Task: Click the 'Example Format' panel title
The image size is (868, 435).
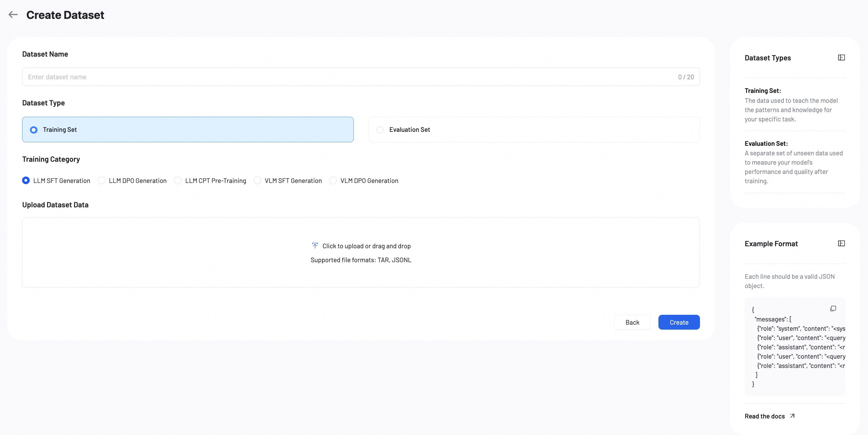Action: pos(771,244)
